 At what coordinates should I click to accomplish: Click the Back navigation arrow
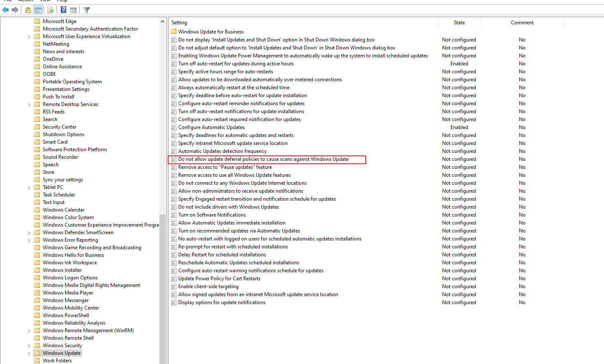click(x=5, y=10)
